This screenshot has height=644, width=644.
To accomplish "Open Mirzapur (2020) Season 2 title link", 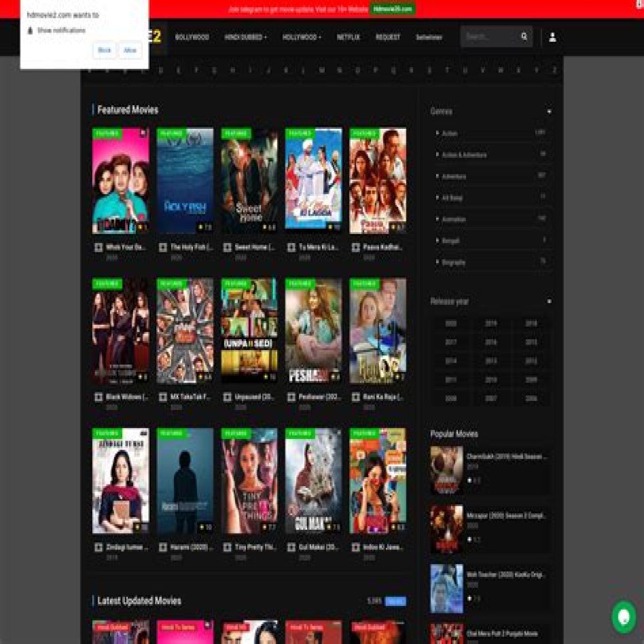I will [506, 516].
